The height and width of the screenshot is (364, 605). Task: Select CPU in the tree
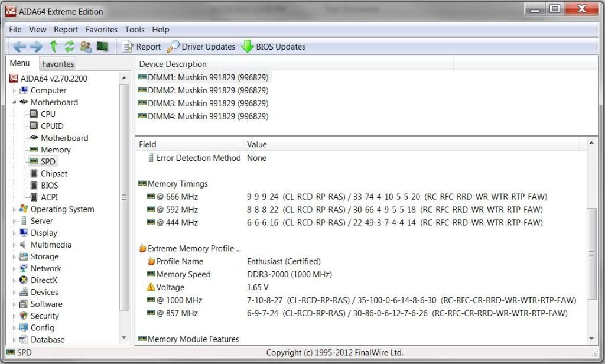point(48,114)
